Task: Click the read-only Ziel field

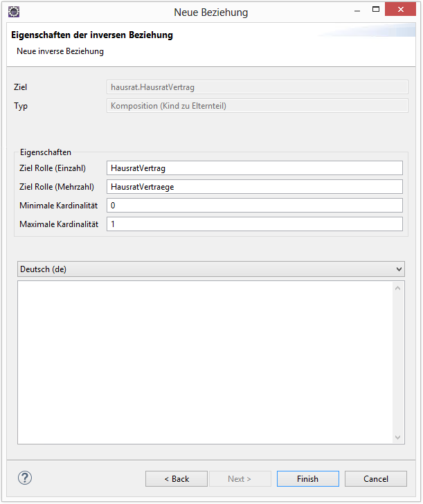Action: coord(255,87)
